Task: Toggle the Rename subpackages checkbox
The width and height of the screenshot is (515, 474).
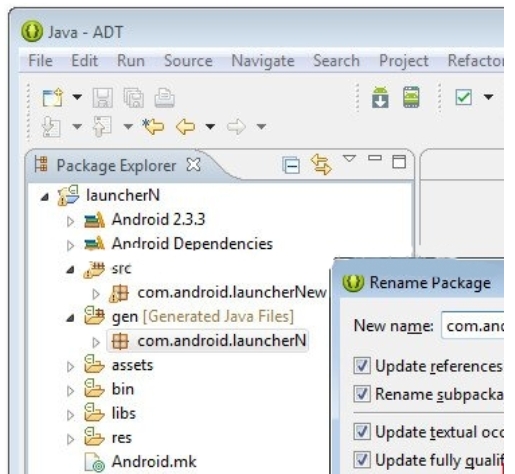Action: coord(362,394)
